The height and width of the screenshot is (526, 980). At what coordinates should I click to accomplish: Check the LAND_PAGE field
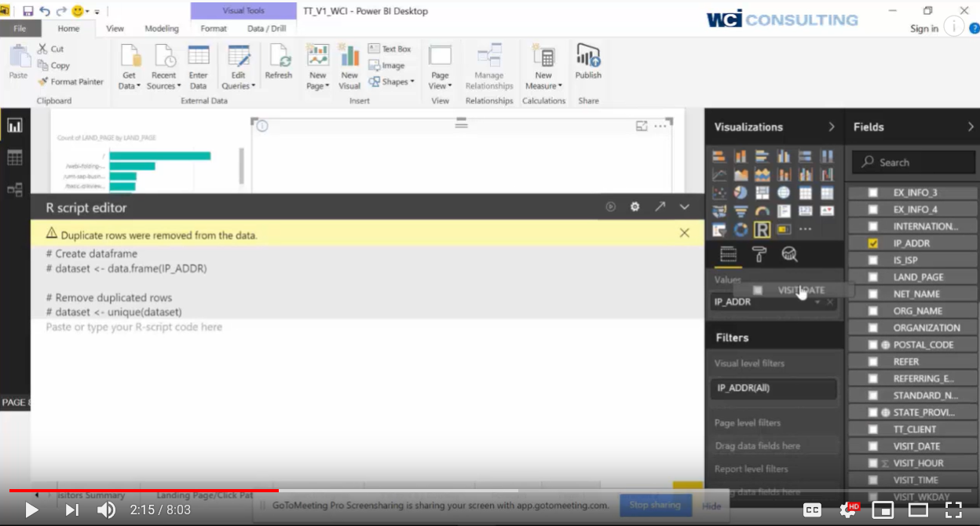click(x=872, y=277)
